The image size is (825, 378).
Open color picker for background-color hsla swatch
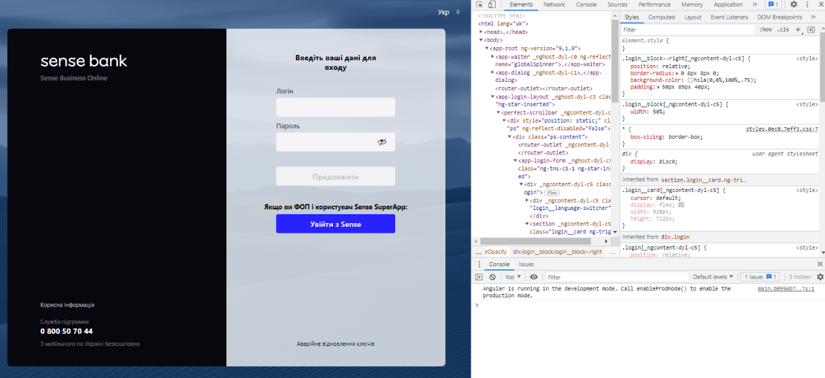[x=690, y=81]
